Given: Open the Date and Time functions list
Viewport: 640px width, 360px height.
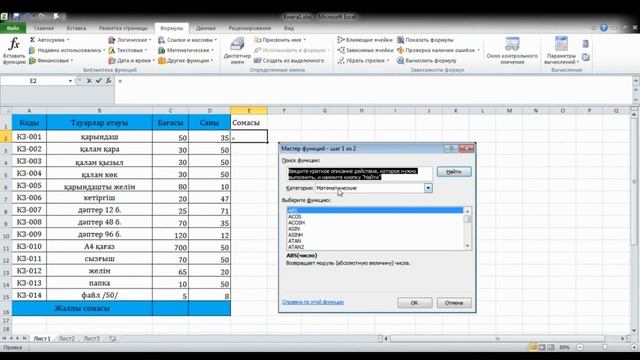Looking at the screenshot, I should 131,60.
